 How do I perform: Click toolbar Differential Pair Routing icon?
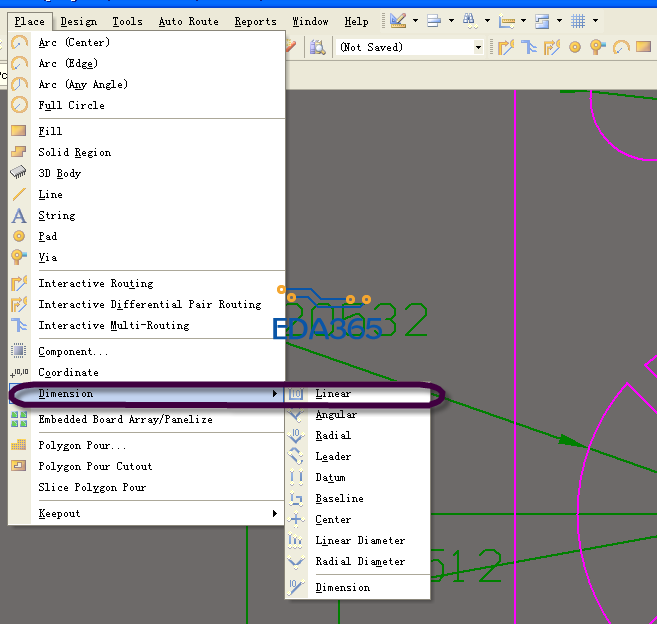coord(552,47)
